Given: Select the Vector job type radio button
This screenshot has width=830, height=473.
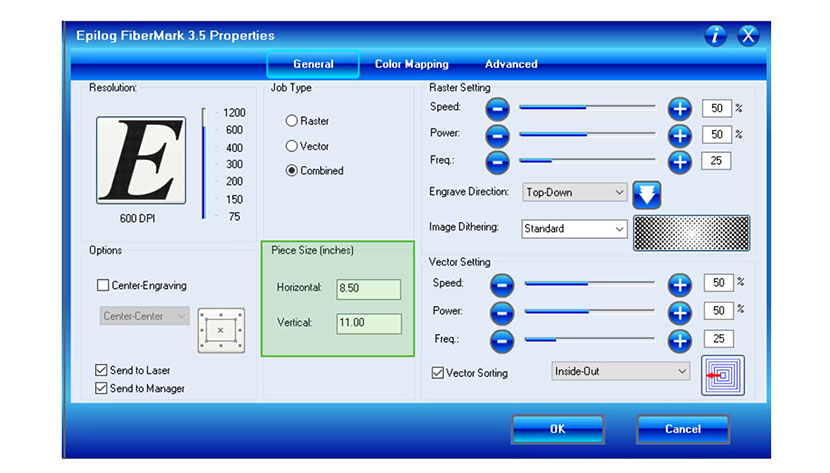Looking at the screenshot, I should coord(292,146).
